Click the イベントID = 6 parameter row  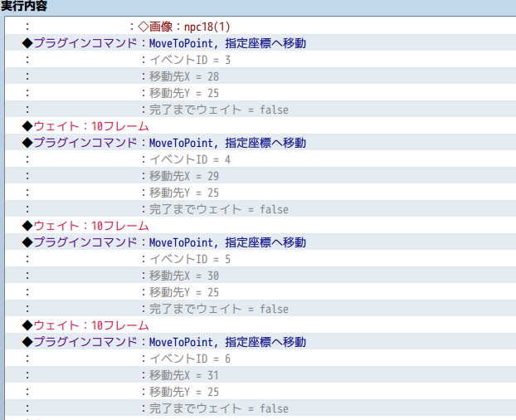260,358
